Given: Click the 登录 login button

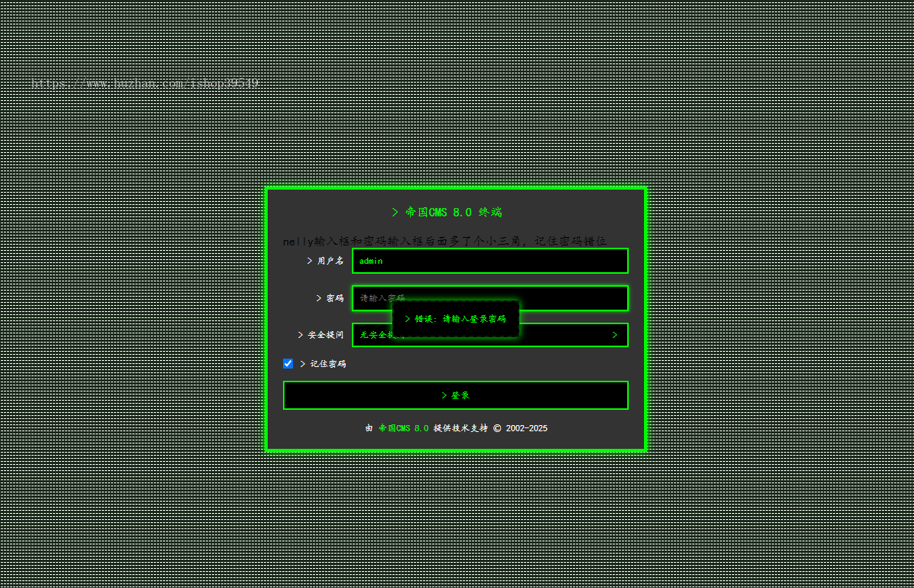Looking at the screenshot, I should coord(455,395).
